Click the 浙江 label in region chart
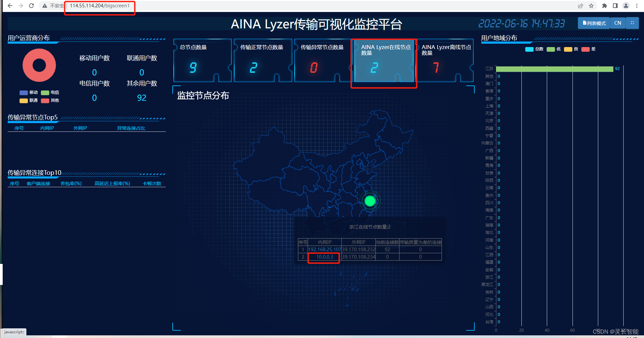The width and height of the screenshot is (644, 338). 489,277
